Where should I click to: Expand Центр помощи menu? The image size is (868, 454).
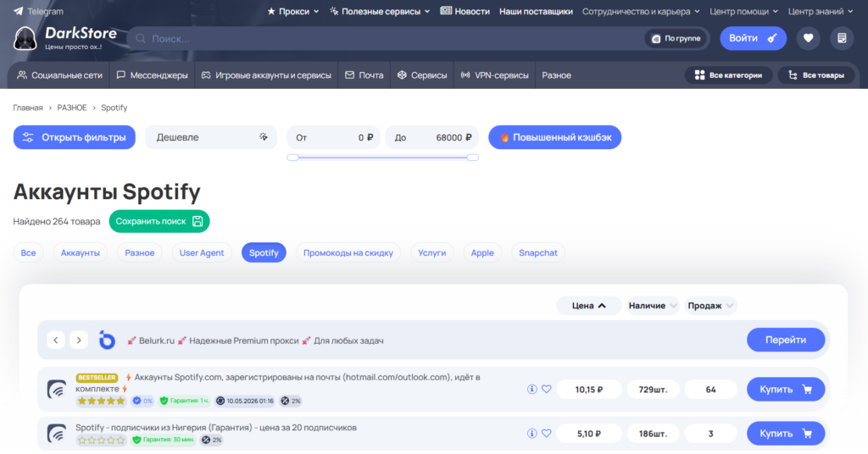(744, 11)
